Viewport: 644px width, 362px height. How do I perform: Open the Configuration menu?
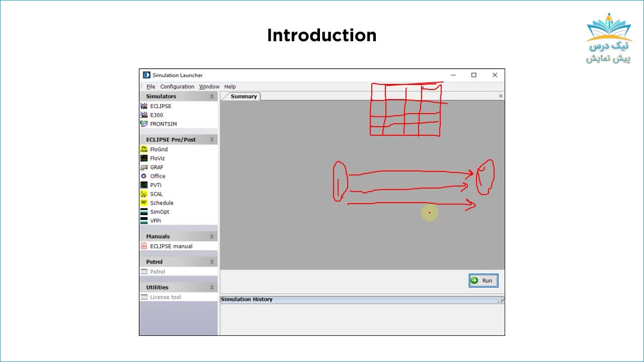point(177,87)
